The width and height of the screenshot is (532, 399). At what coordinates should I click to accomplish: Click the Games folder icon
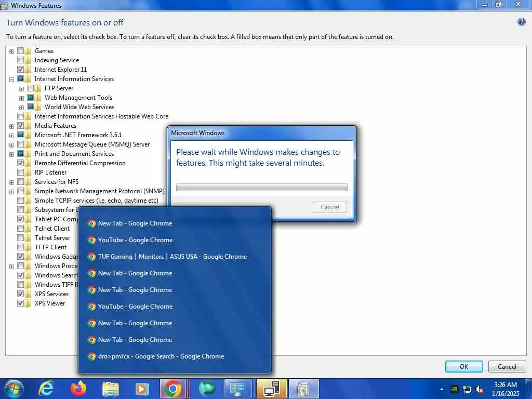click(29, 51)
